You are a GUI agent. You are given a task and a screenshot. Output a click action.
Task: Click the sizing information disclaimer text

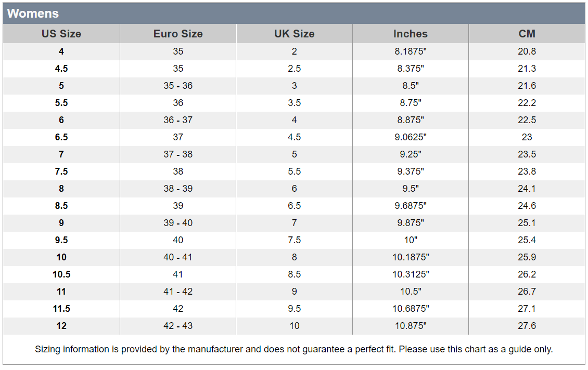[294, 349]
